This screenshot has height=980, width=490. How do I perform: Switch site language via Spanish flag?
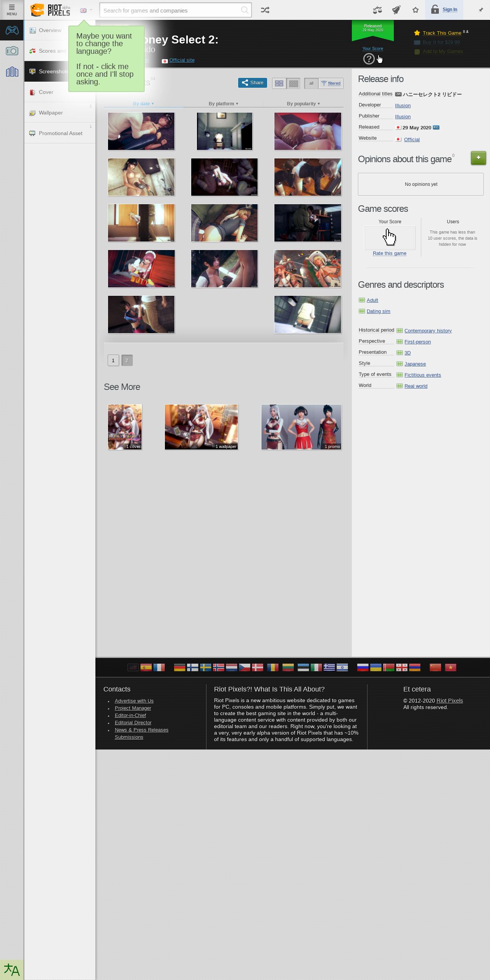146,667
